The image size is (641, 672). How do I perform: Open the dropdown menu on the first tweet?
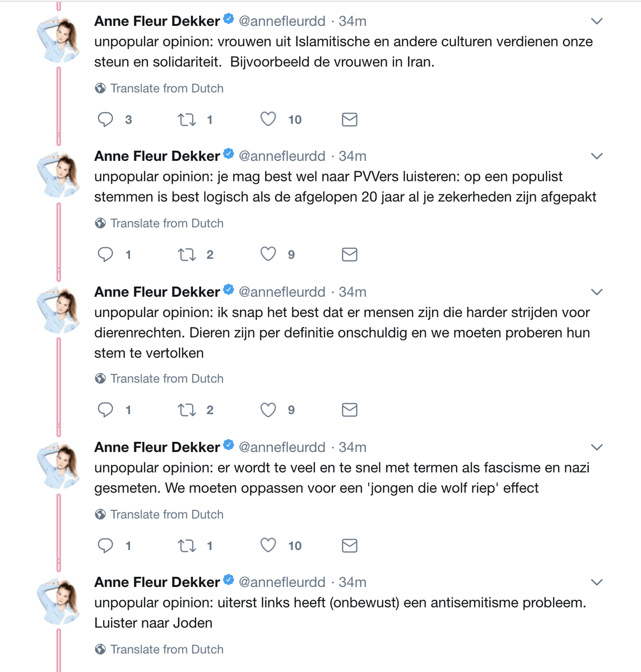click(597, 21)
